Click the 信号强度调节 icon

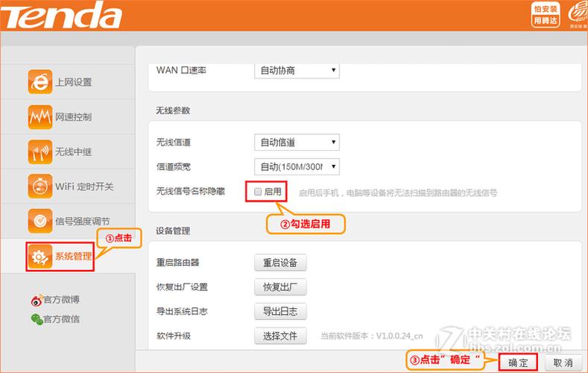coord(40,221)
